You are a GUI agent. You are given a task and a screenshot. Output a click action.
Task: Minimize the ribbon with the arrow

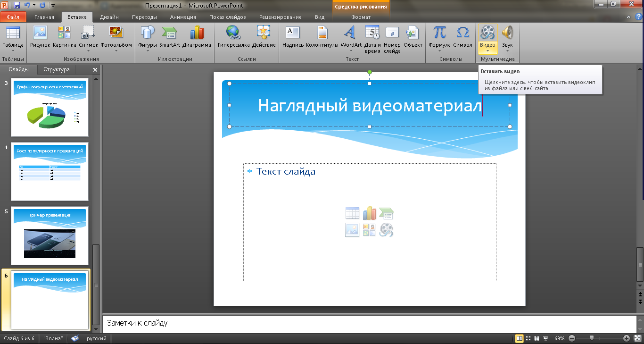coord(629,17)
